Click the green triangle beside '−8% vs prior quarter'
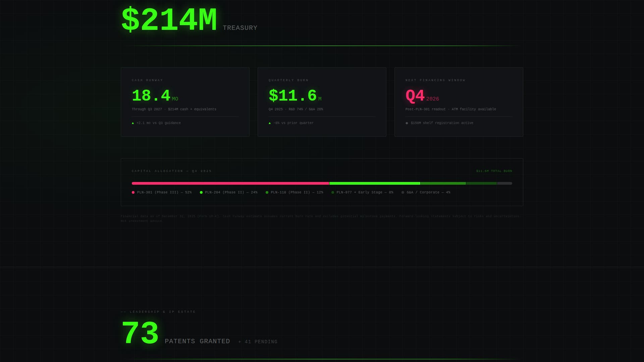Screen dimensions: 644x362 (270, 123)
